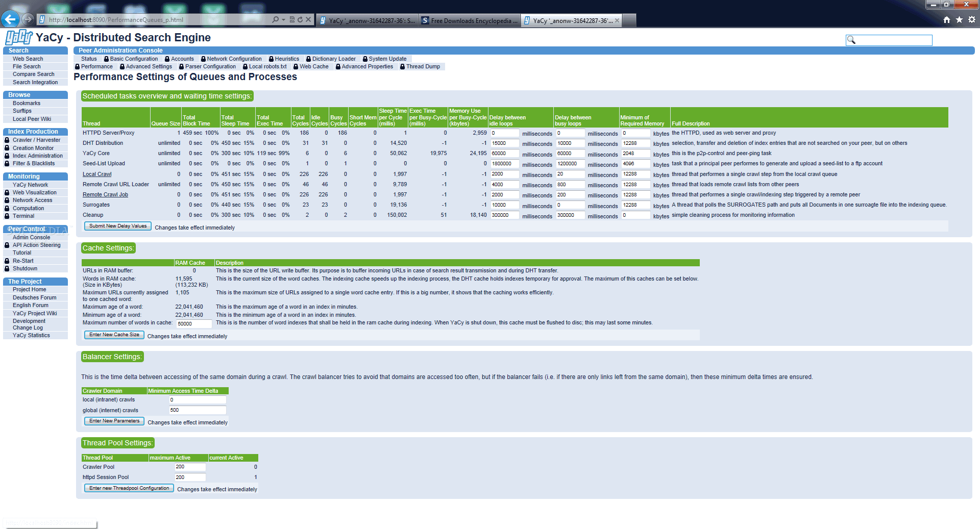This screenshot has height=529, width=980.
Task: Open Admin Console under Peer Control
Action: 31,238
